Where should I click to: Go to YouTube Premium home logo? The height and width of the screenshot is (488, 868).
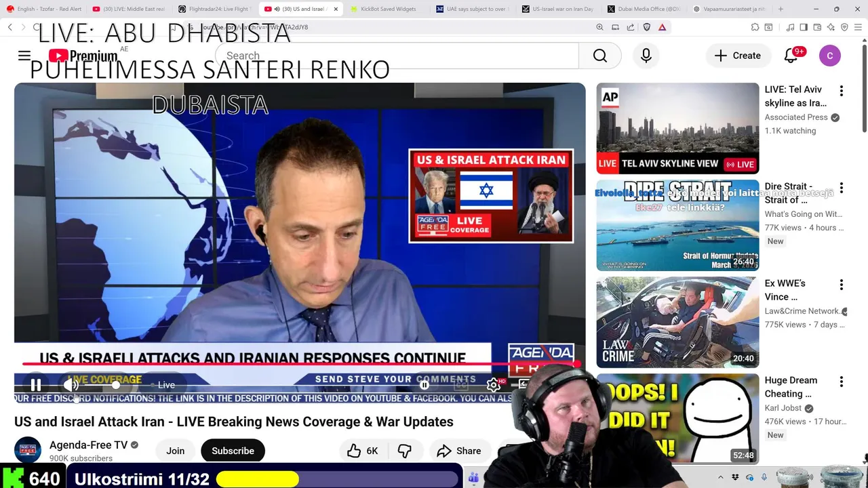tap(83, 56)
